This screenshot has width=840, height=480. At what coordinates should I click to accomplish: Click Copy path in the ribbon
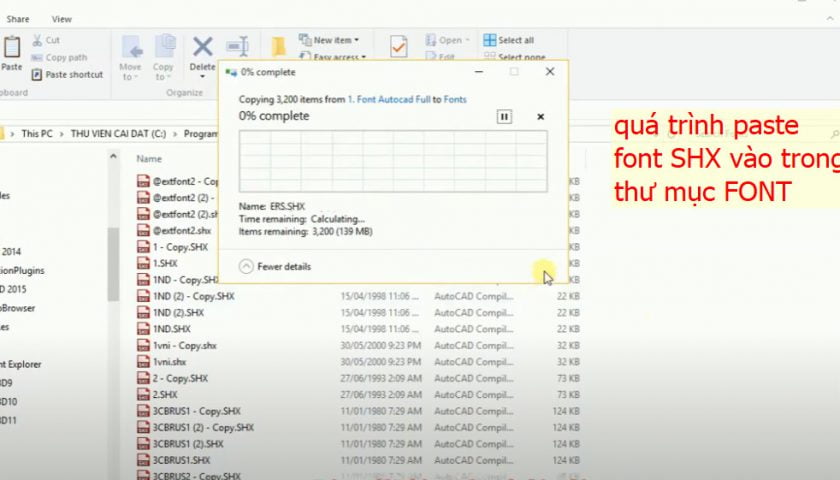coord(59,57)
